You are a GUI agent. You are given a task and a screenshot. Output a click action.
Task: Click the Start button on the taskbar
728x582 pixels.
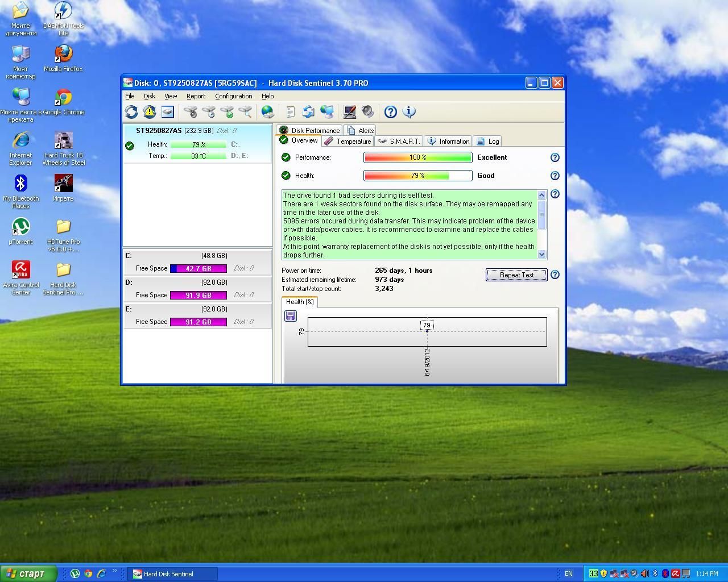pos(27,573)
